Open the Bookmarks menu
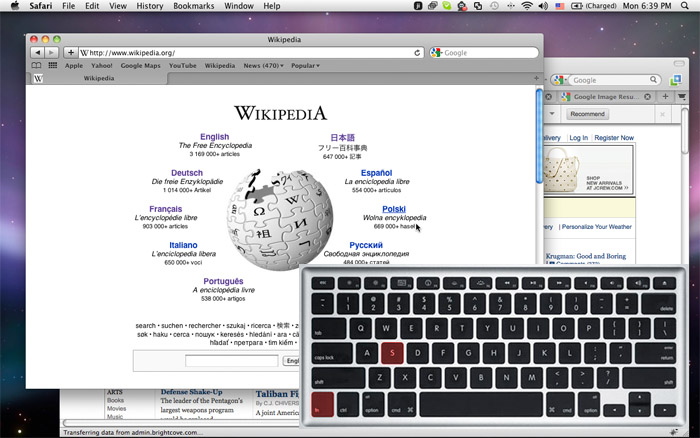 point(194,6)
